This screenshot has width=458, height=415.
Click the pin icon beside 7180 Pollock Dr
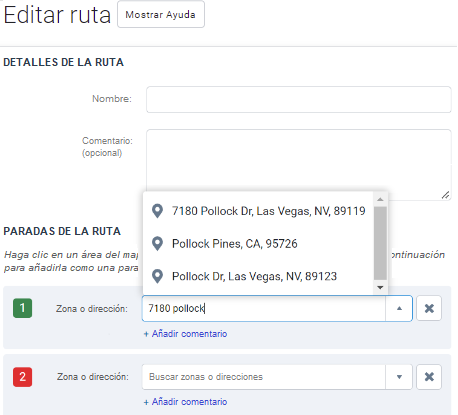tap(157, 211)
